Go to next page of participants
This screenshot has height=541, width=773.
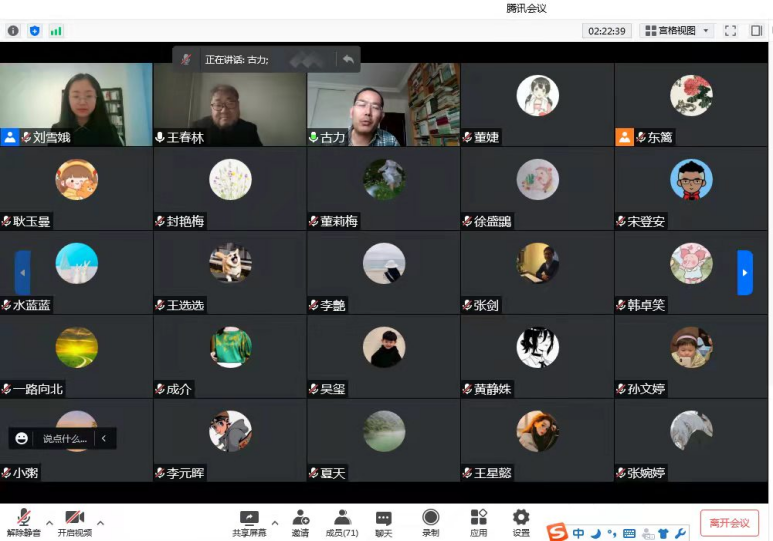click(744, 272)
